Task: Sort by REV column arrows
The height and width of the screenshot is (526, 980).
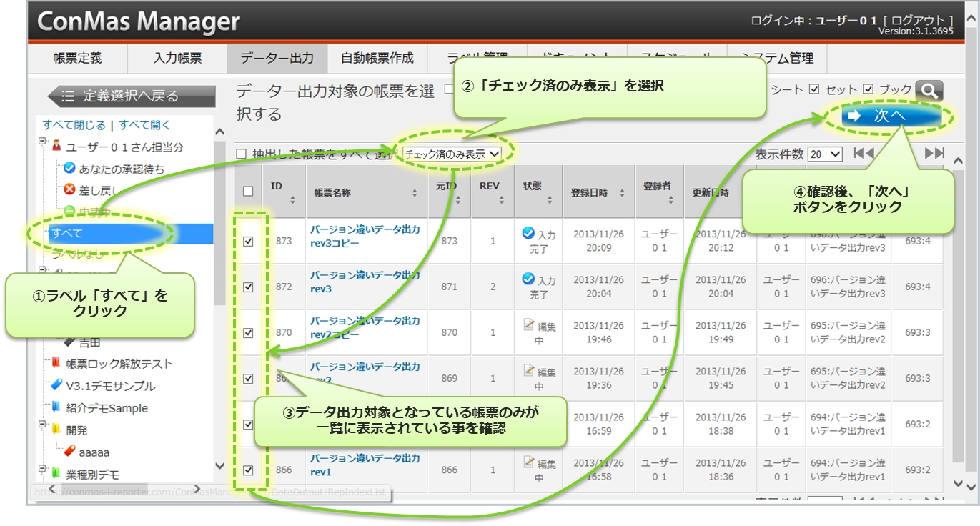Action: click(503, 200)
